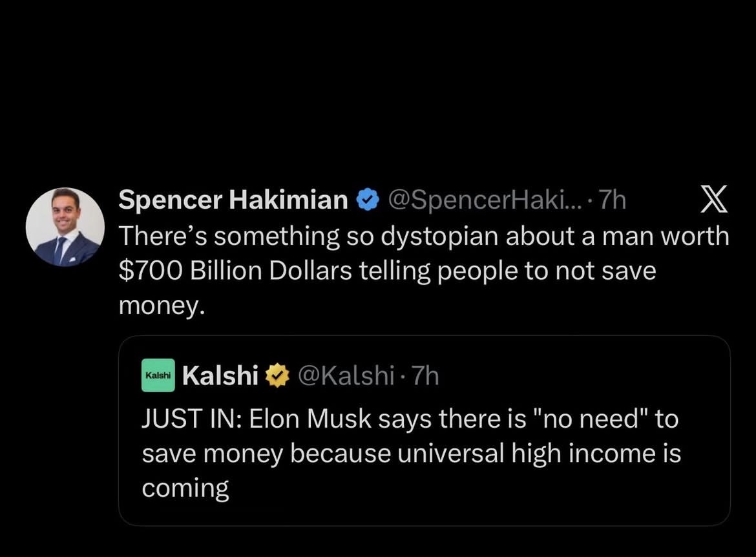Image resolution: width=756 pixels, height=557 pixels.
Task: Click Spencer Hakimian's profile photo
Action: 65,227
